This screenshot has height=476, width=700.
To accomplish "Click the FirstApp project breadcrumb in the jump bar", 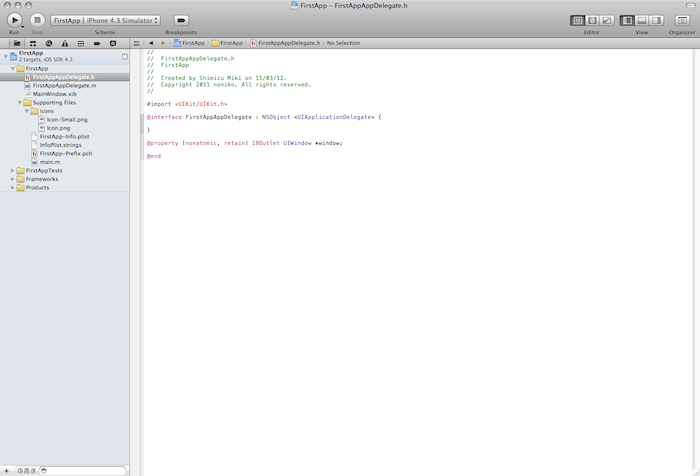I will point(189,43).
